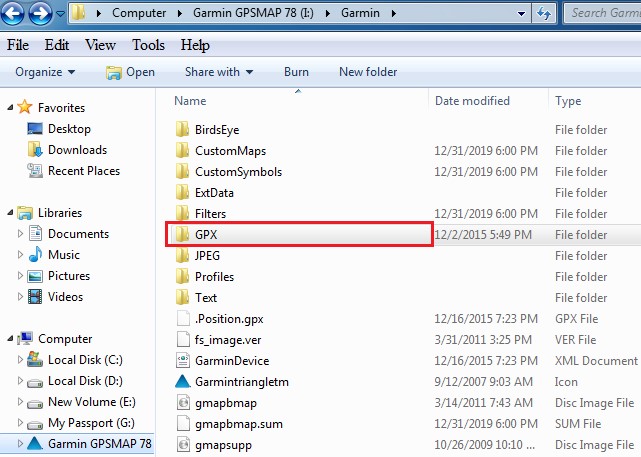Open the Tools menu
Screen dimensions: 641x457
click(148, 45)
